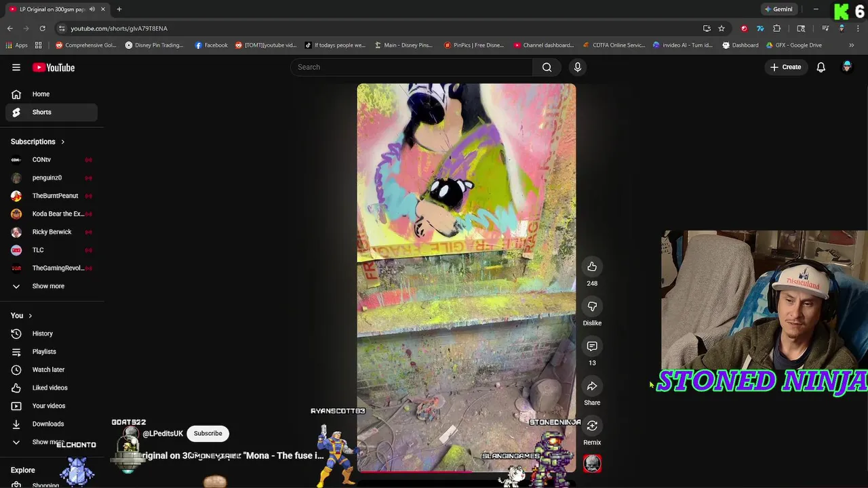Open TheBurntPeanut channel subscription

click(52, 196)
